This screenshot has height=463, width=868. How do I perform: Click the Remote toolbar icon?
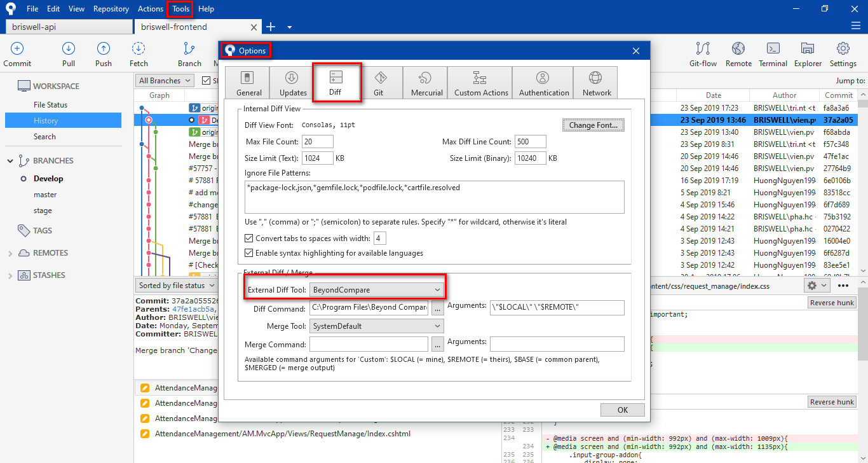pos(738,54)
